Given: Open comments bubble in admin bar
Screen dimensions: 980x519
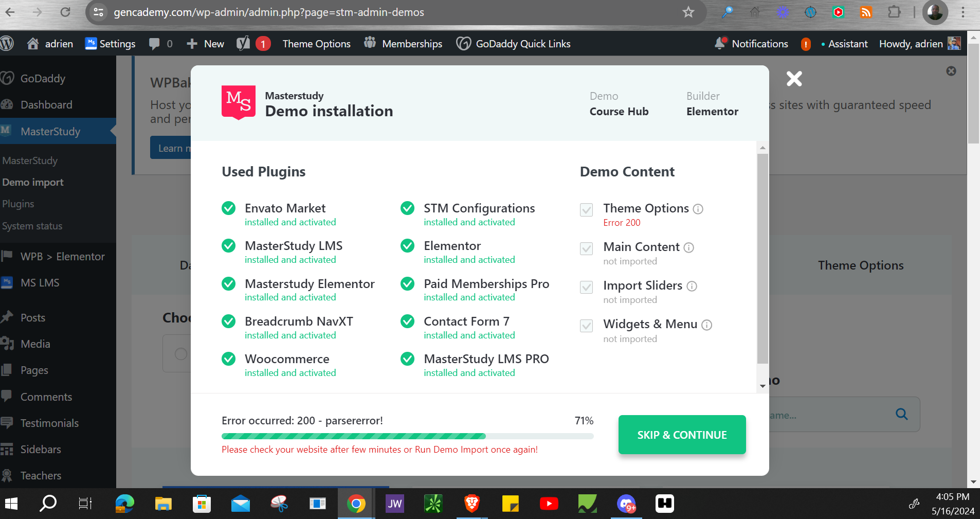Looking at the screenshot, I should coord(160,44).
